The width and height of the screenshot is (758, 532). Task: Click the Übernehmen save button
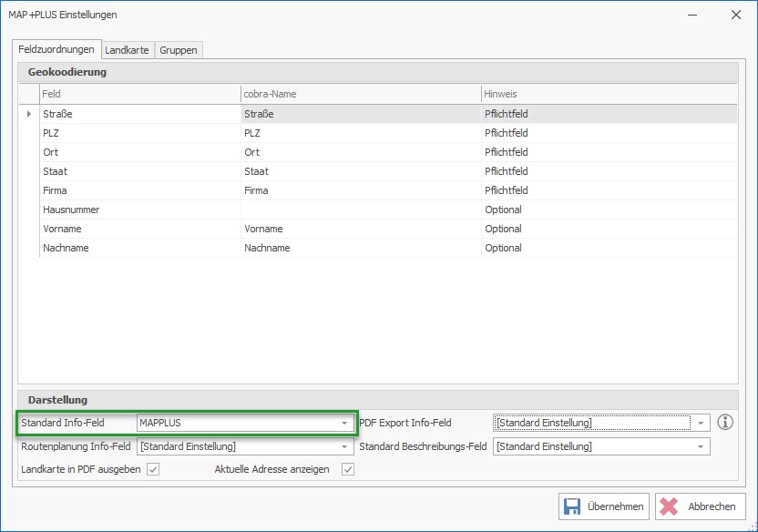coord(603,506)
